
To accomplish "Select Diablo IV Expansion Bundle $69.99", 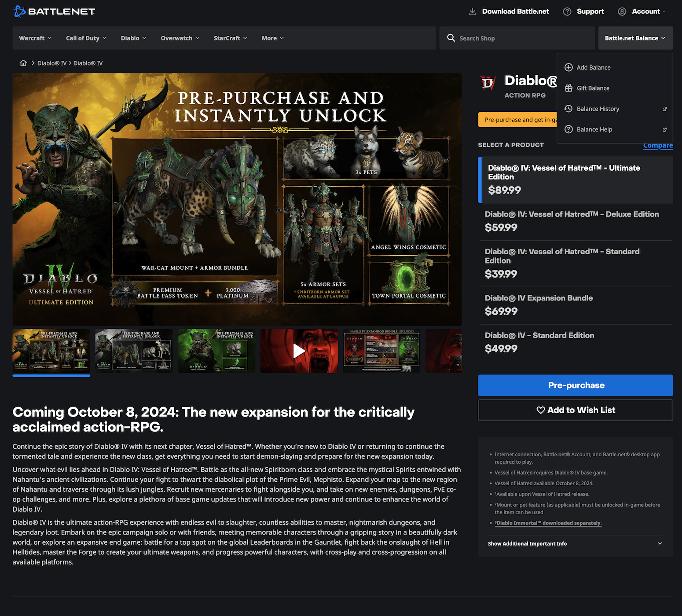I will (x=576, y=305).
